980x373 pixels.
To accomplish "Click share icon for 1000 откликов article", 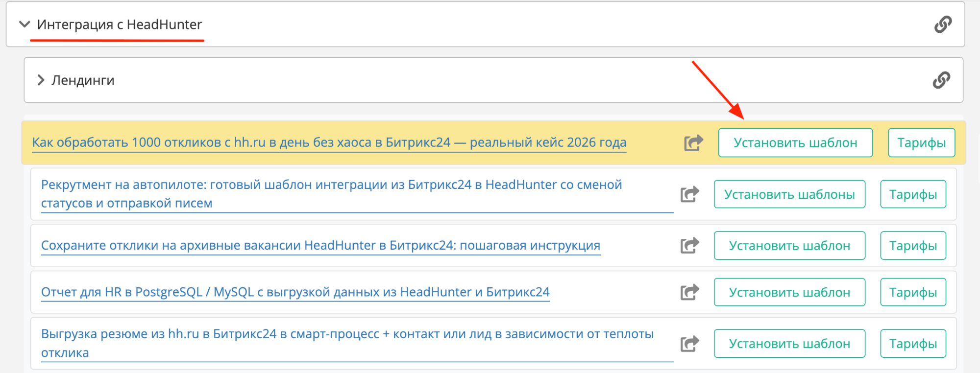I will click(x=693, y=143).
